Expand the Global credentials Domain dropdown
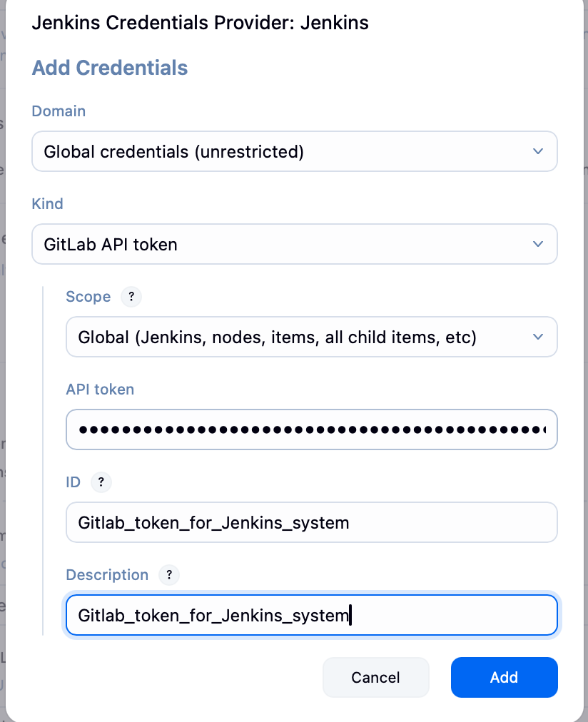Viewport: 588px width, 722px height. (x=294, y=151)
